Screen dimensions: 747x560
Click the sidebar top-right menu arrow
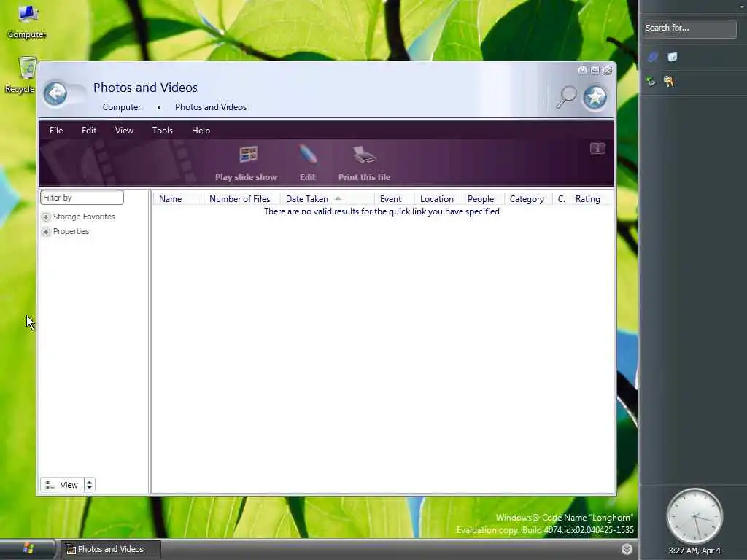743,6
